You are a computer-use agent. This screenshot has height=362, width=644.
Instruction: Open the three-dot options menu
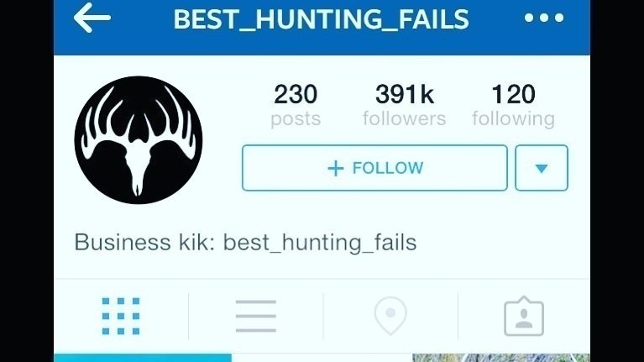coord(544,18)
